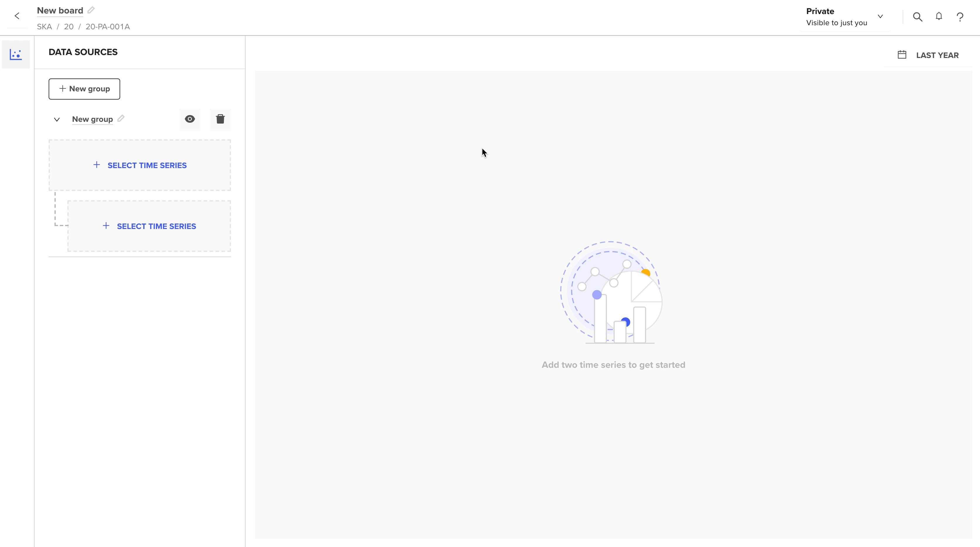Click the 'Visible to just you' text
This screenshot has width=980, height=547.
pyautogui.click(x=837, y=23)
